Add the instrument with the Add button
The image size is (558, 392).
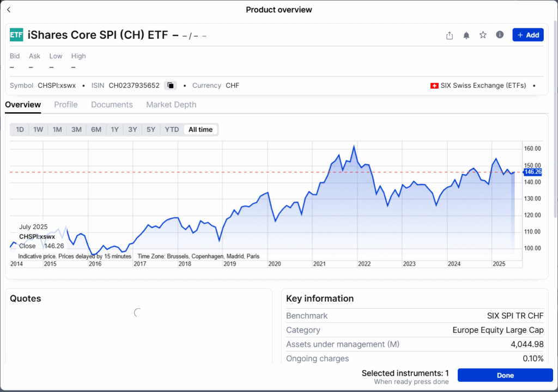(527, 35)
